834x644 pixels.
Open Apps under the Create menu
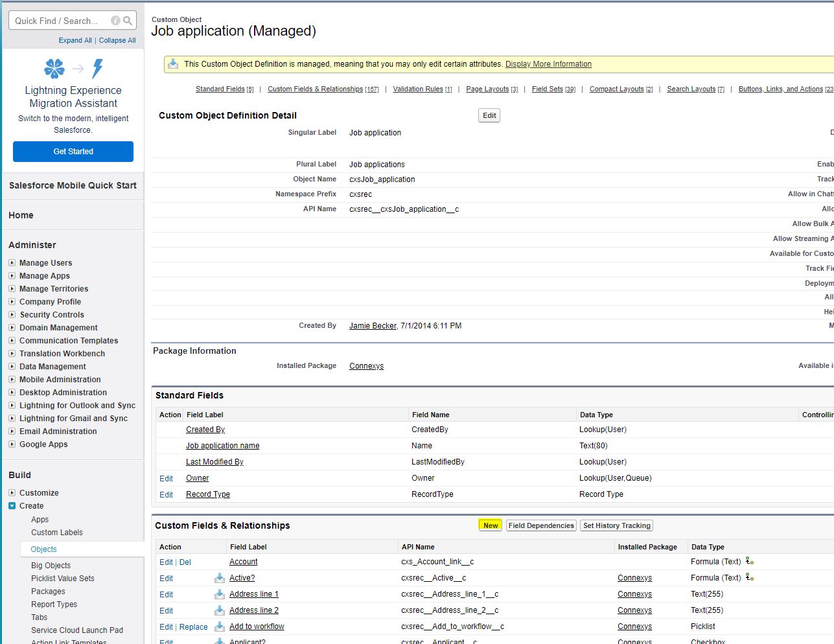(x=40, y=520)
